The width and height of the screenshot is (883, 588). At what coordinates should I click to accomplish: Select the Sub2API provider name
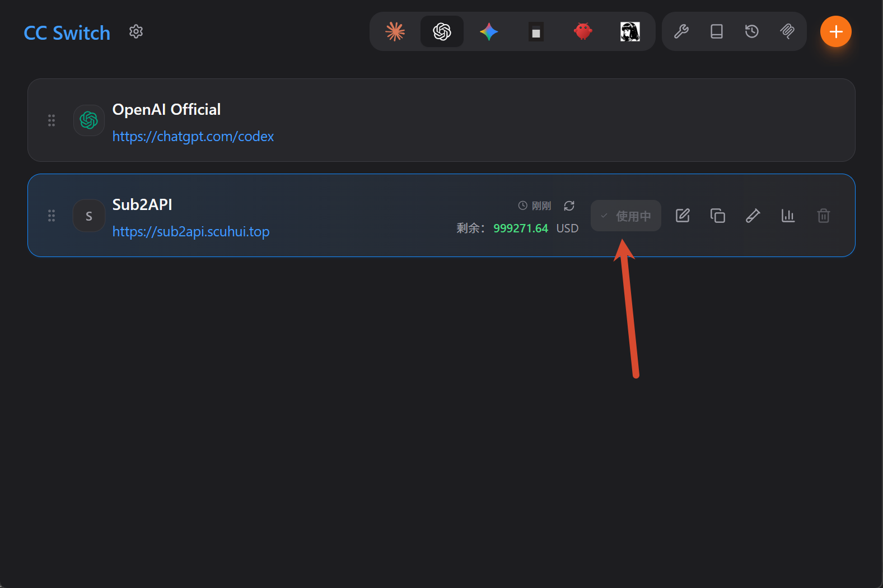pyautogui.click(x=142, y=204)
